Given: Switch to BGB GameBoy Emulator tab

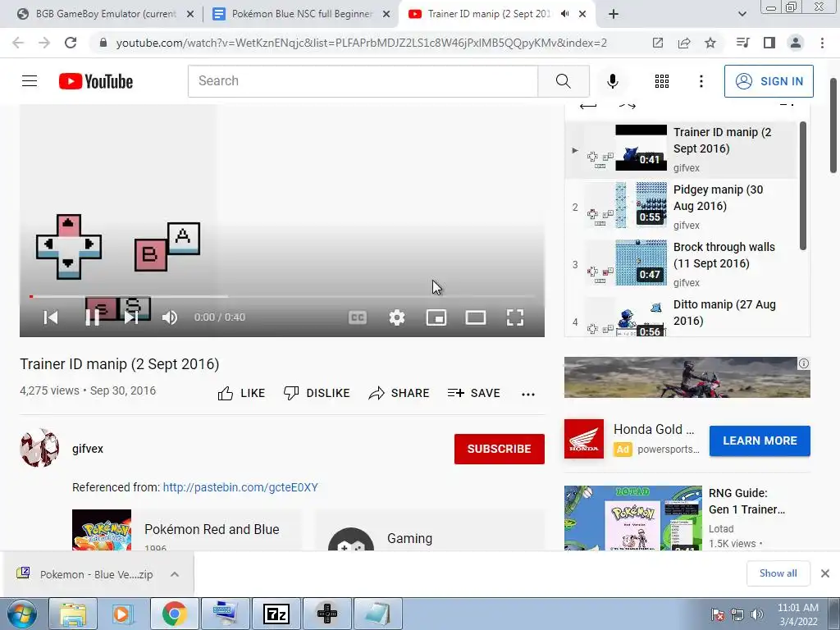Looking at the screenshot, I should pyautogui.click(x=106, y=14).
